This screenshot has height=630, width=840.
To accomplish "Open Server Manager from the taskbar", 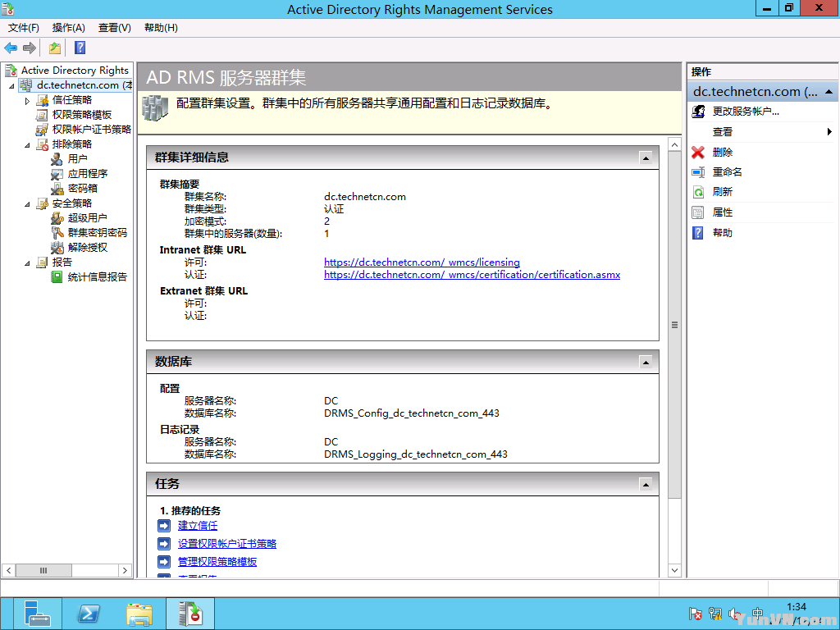I will 38,614.
